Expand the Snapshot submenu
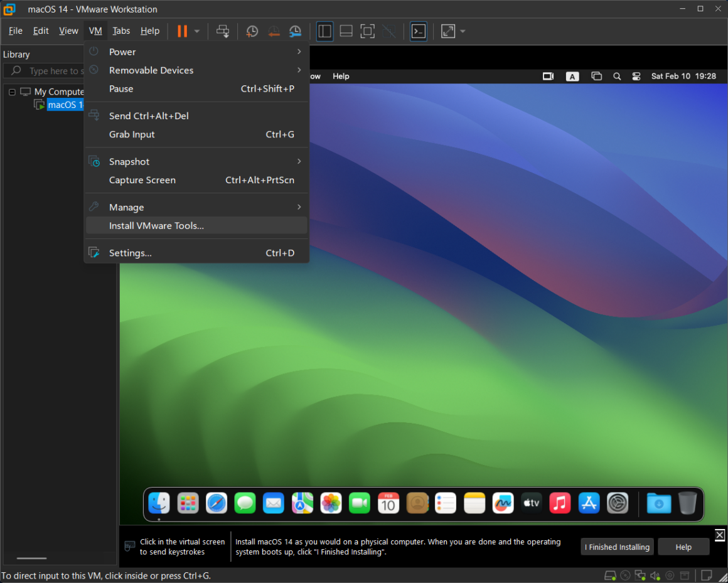The image size is (728, 583). coord(197,161)
